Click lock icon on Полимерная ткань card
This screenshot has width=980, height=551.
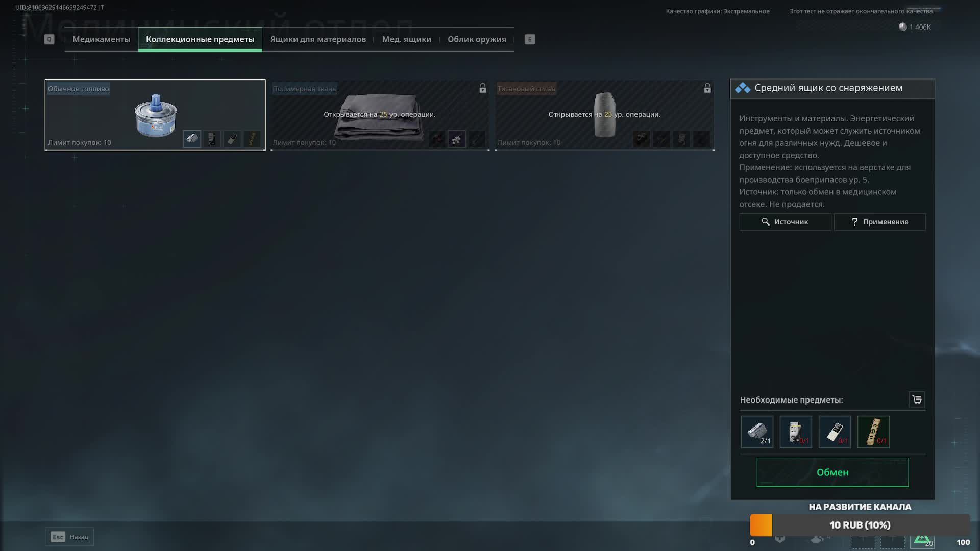point(482,89)
